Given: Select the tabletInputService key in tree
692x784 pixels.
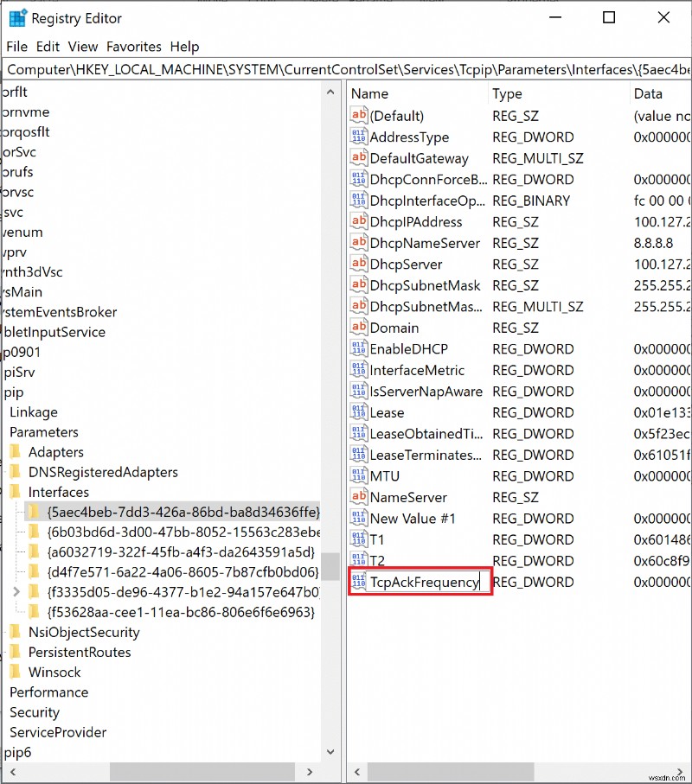Looking at the screenshot, I should [54, 332].
